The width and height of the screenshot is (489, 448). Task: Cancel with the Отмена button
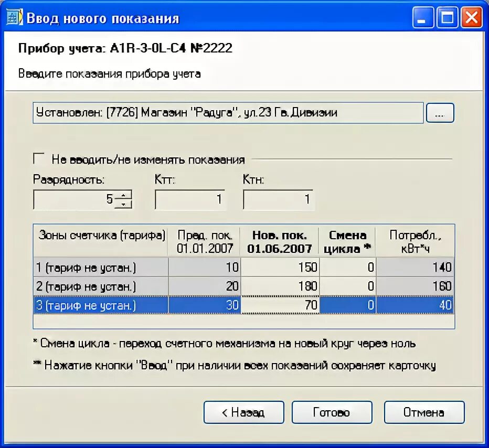click(x=424, y=412)
